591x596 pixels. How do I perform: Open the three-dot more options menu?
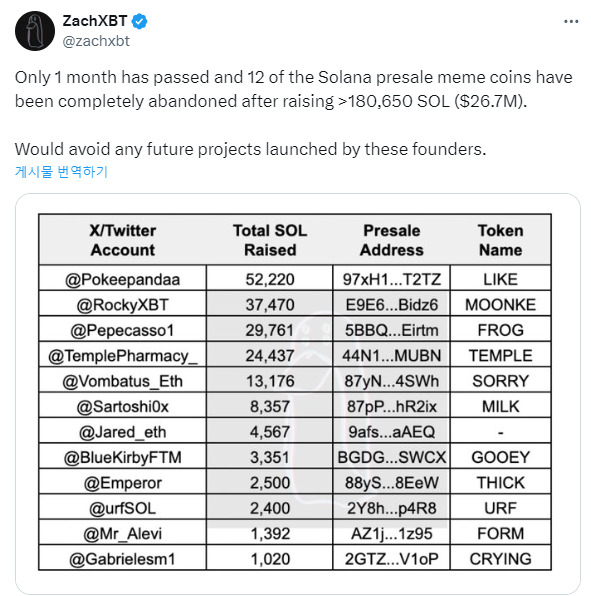571,22
